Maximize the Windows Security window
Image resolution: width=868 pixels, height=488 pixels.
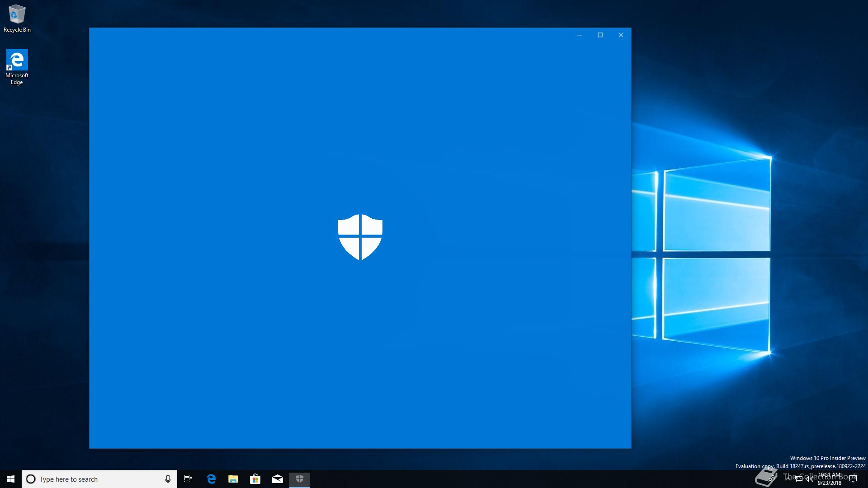(600, 35)
